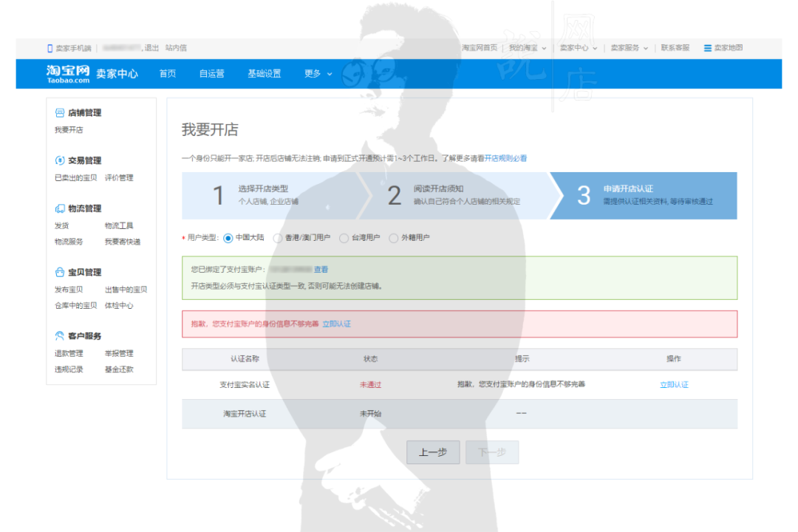
Task: Select the 台湾用户 option
Action: tap(344, 237)
